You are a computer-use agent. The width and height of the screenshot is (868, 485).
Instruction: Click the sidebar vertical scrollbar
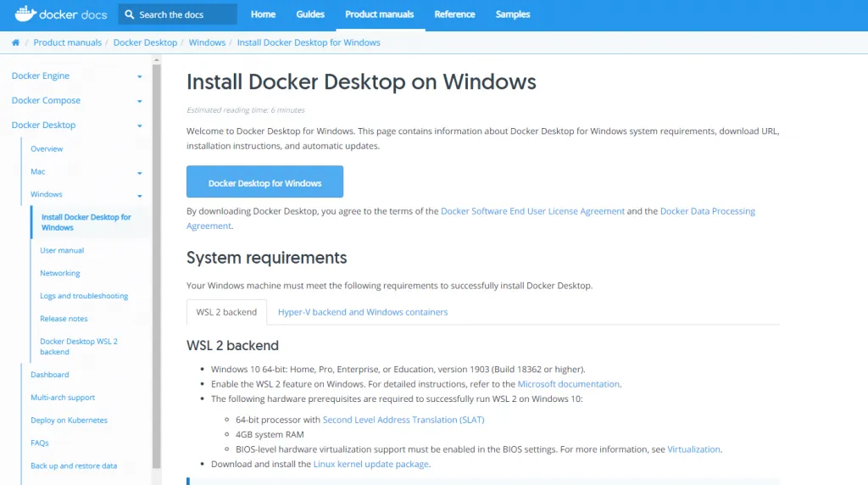[x=156, y=254]
